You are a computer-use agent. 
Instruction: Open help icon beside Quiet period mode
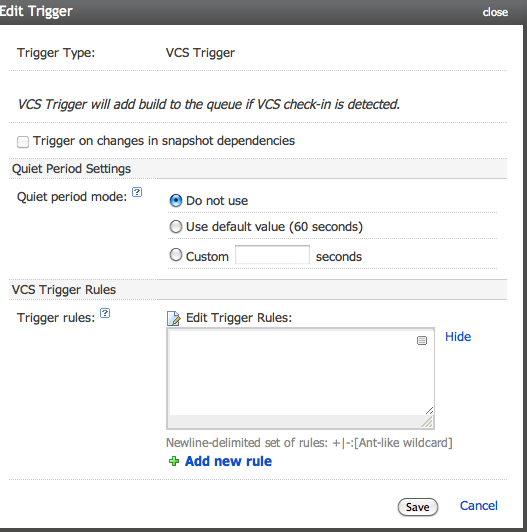(137, 192)
